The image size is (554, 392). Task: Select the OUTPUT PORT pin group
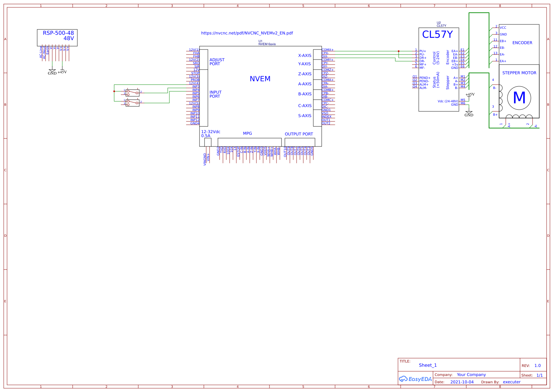pyautogui.click(x=299, y=134)
